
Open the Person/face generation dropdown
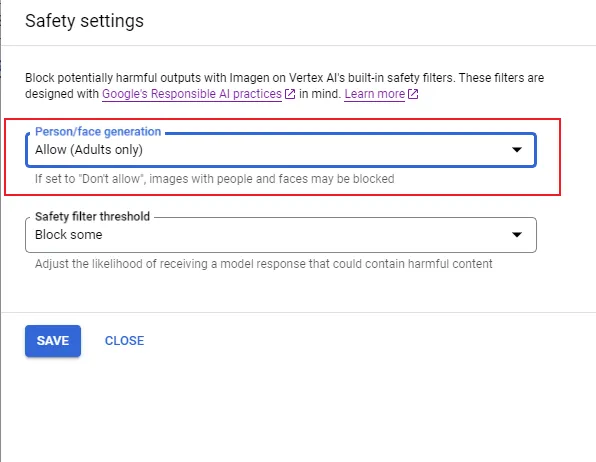click(281, 150)
